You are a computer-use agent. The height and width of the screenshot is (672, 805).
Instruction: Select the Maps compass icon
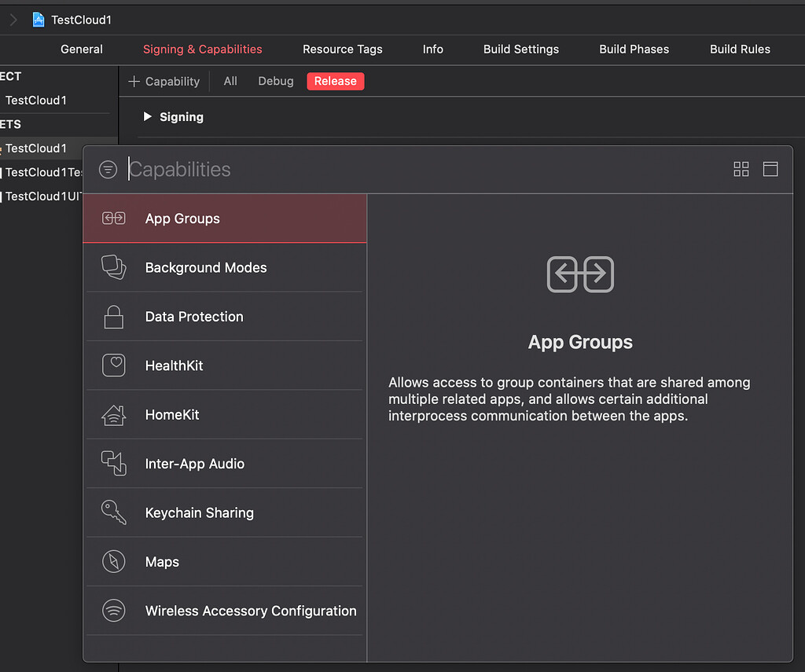(x=113, y=561)
